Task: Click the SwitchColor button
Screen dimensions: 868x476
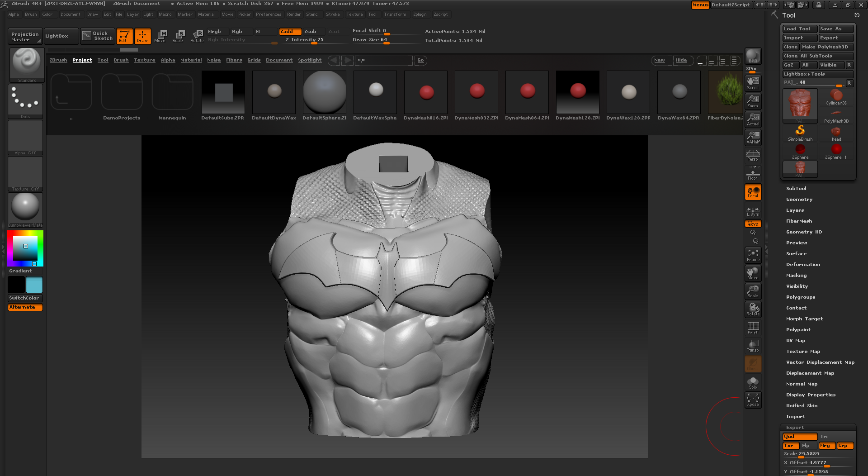Action: pos(25,298)
